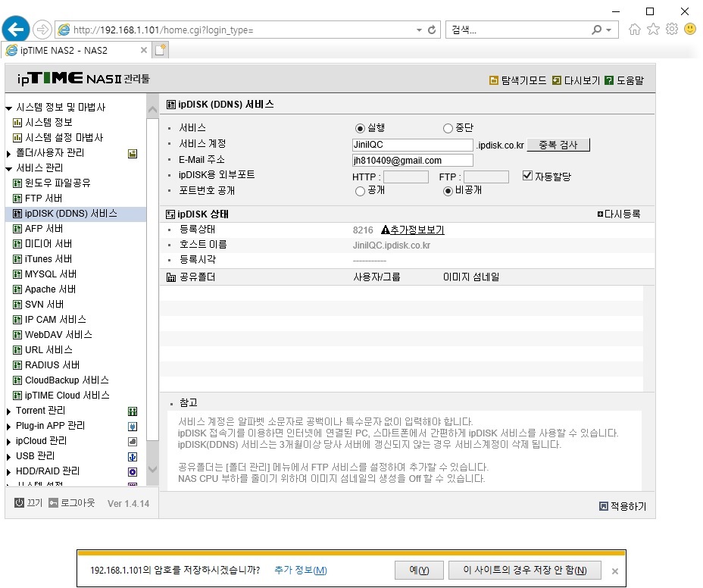Screen dimensions: 703x588
Task: Toggle the 자동할당 auto-assign checkbox
Action: click(x=528, y=175)
